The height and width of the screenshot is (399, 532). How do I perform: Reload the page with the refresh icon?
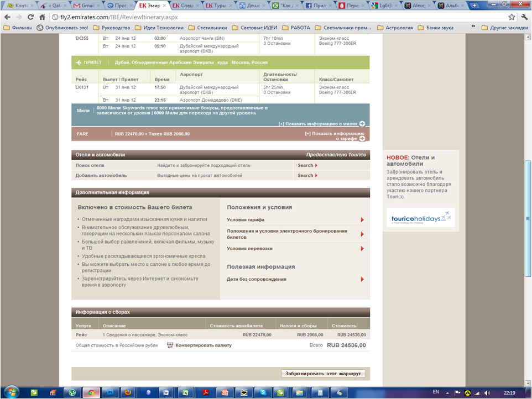coord(30,17)
